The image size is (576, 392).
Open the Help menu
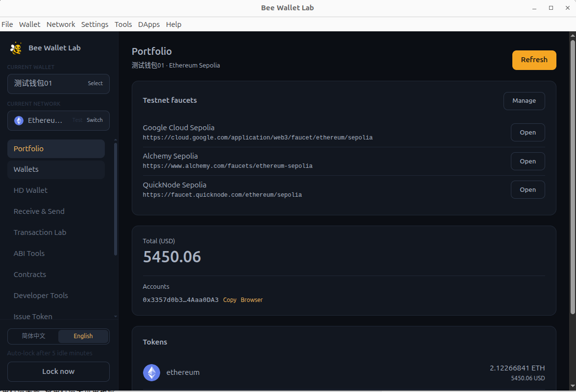pos(174,24)
